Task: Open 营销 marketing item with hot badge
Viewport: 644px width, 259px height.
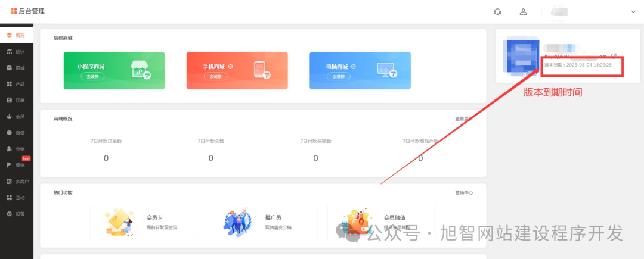Action: [x=17, y=165]
